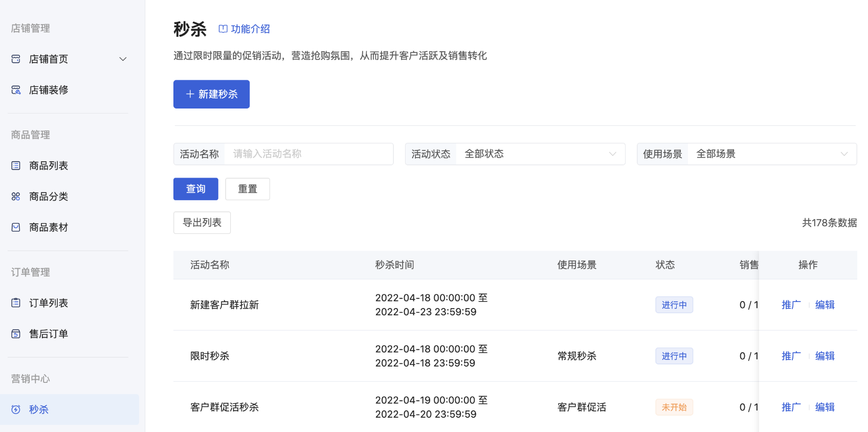
Task: Click 推广 for 客户群促活秒杀
Action: coord(791,407)
